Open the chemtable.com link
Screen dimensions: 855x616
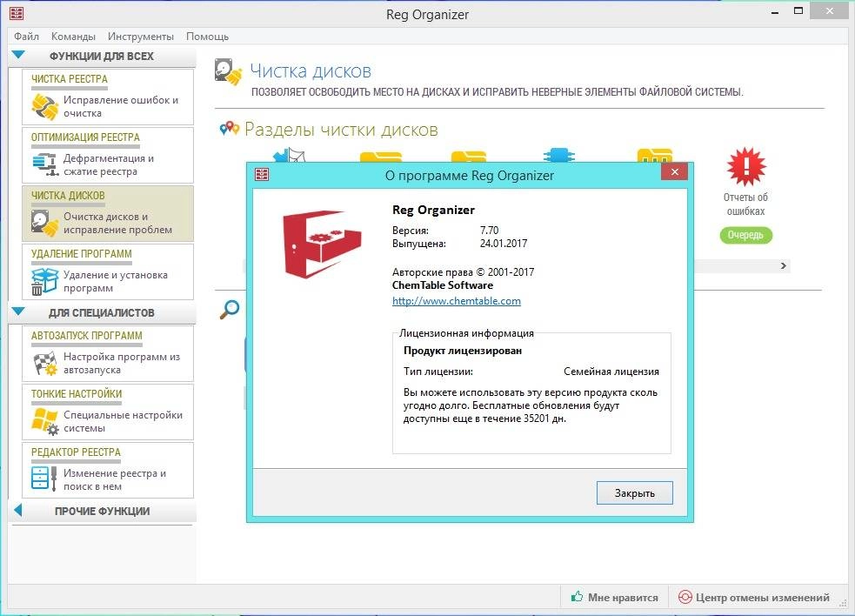pyautogui.click(x=457, y=301)
